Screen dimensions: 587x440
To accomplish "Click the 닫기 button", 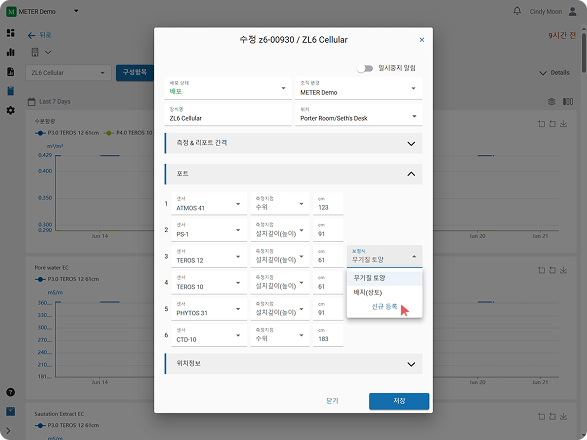I will pos(332,401).
